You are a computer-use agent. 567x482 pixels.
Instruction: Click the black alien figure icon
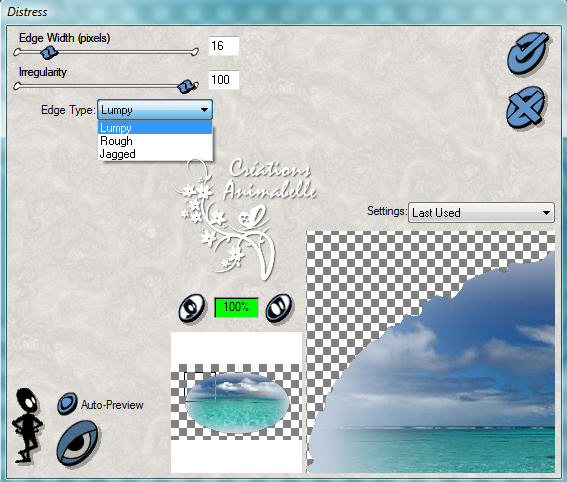click(x=27, y=426)
